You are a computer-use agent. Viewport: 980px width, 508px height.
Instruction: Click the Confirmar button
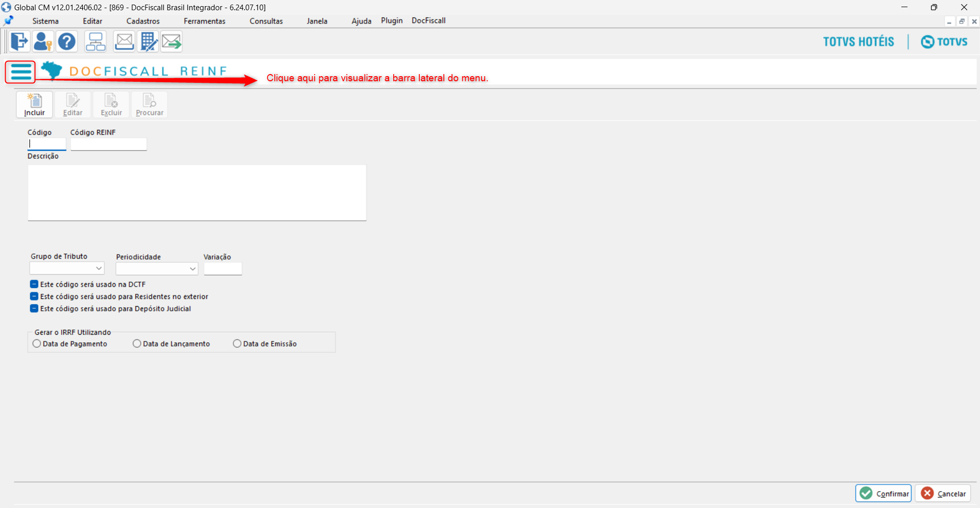tap(883, 493)
